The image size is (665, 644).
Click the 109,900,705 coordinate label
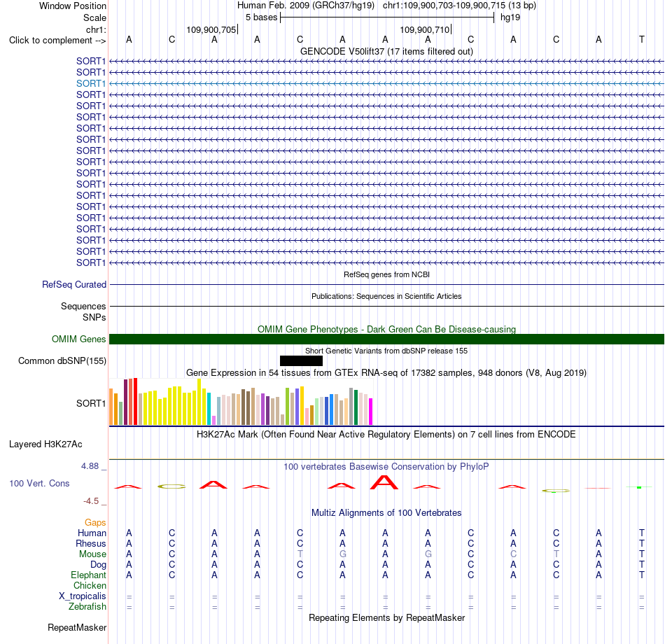point(211,29)
